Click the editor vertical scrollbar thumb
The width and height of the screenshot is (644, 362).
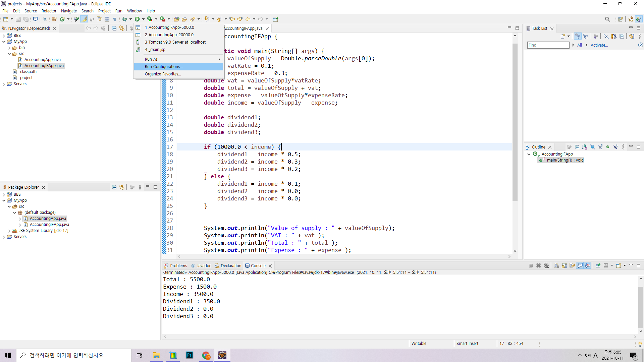(515, 122)
